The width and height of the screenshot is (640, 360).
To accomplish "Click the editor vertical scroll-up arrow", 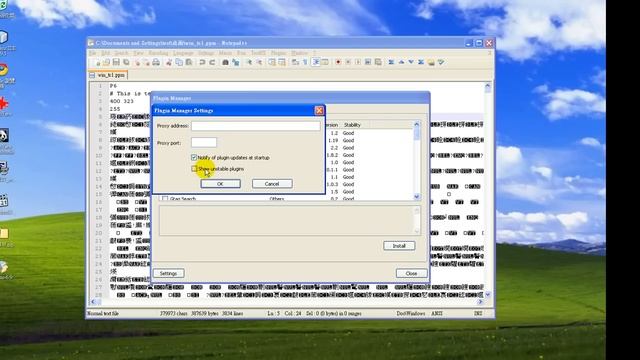I will 488,86.
